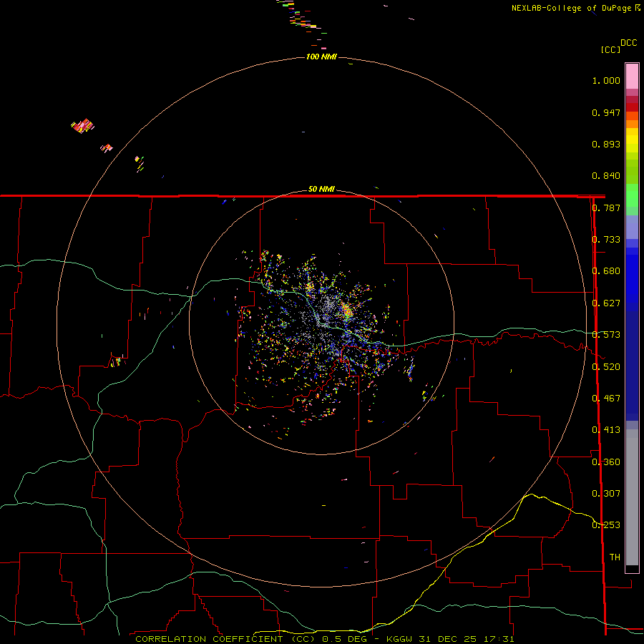Click the CORRELATION COEFFICIENT (CC) caption text

pyautogui.click(x=225, y=639)
